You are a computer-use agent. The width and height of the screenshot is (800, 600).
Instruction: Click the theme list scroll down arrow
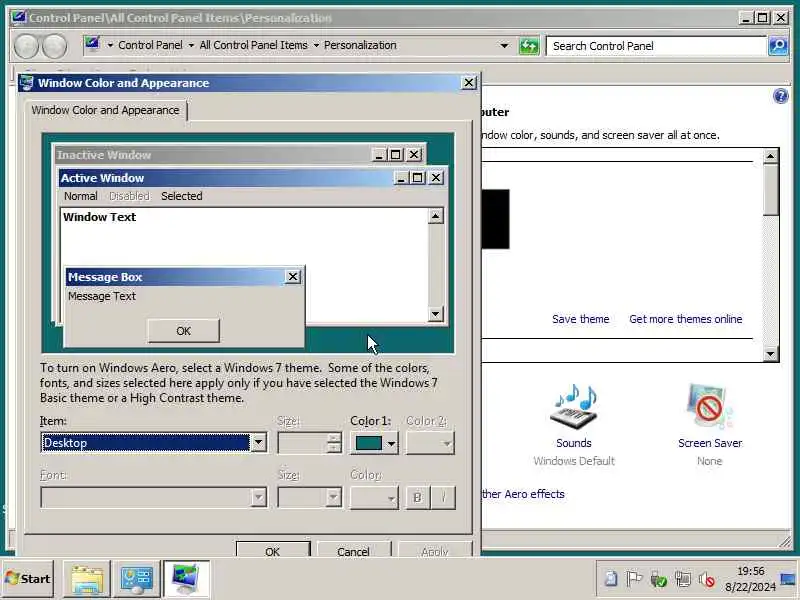(x=770, y=353)
